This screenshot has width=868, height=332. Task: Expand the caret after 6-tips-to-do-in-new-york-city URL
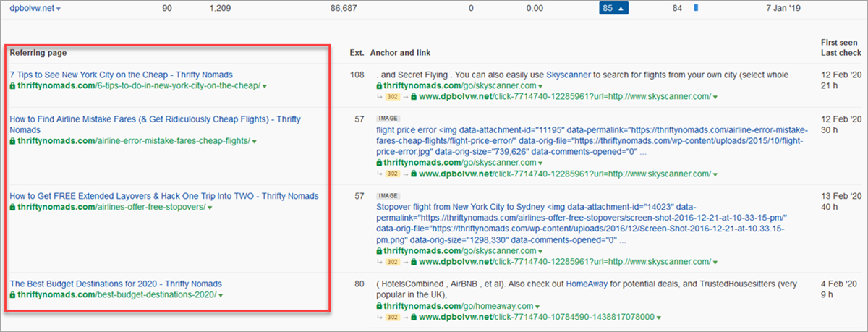pyautogui.click(x=265, y=87)
